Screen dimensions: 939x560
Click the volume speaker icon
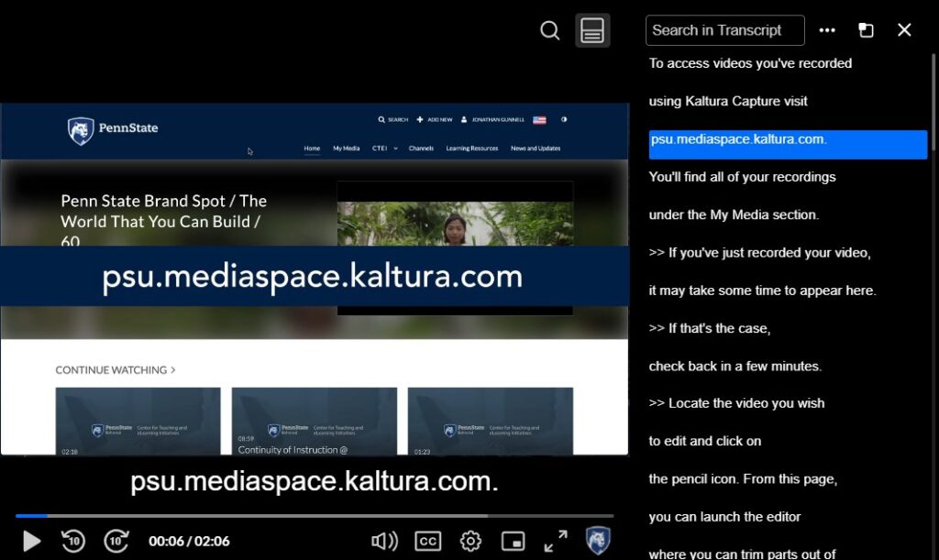tap(384, 541)
